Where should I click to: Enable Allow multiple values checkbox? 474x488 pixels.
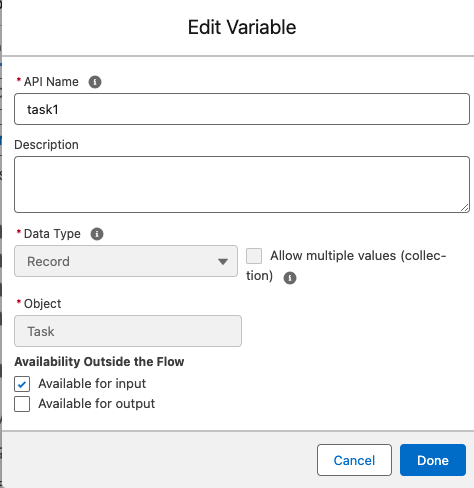point(254,256)
